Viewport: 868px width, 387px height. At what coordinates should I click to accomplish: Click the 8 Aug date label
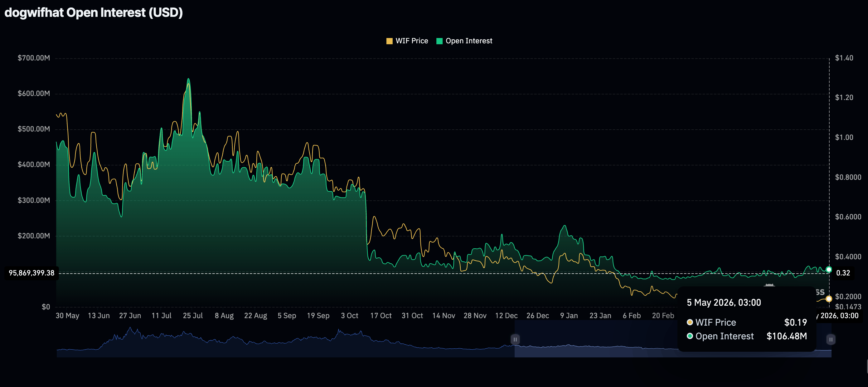coord(224,316)
